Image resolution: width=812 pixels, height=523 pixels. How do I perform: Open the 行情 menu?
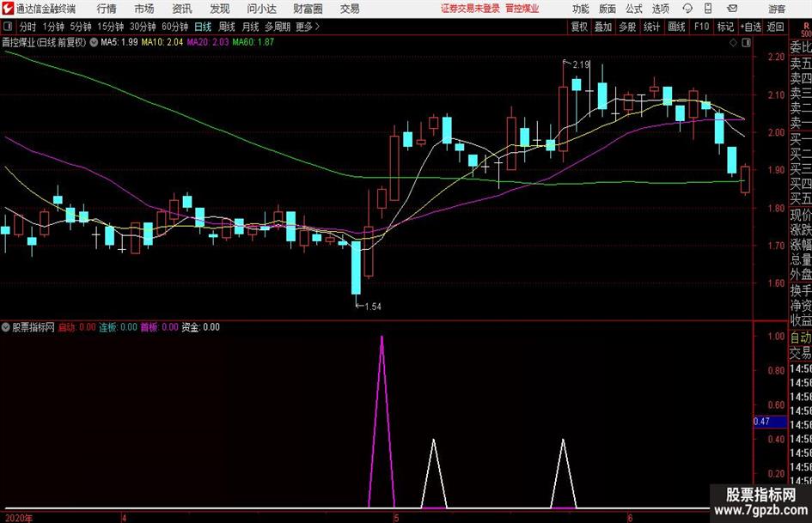[107, 9]
